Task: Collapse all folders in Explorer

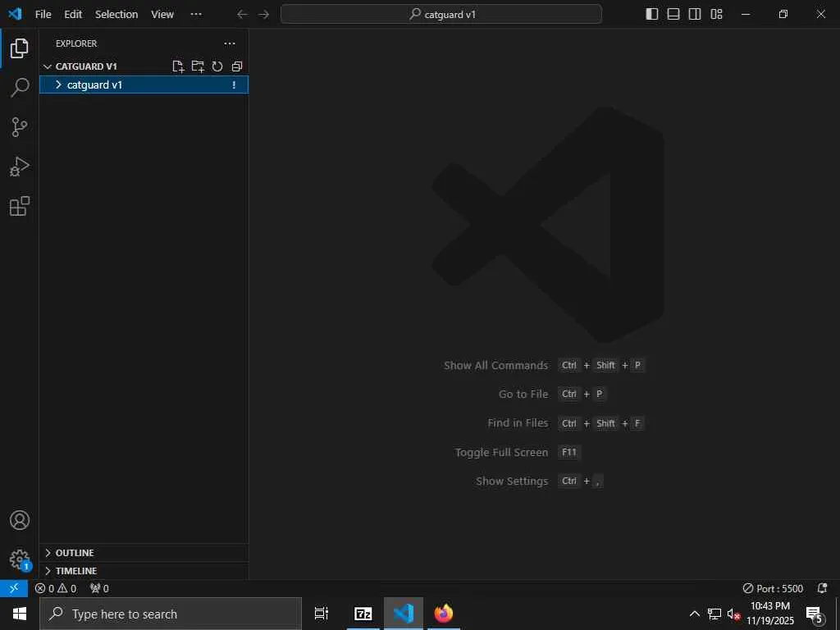Action: (237, 66)
